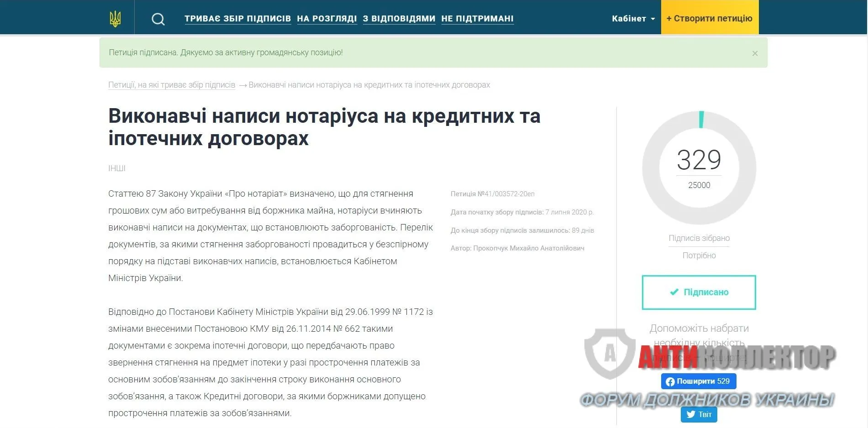The height and width of the screenshot is (428, 868).
Task: Click the Twitter bird icon
Action: pyautogui.click(x=691, y=414)
